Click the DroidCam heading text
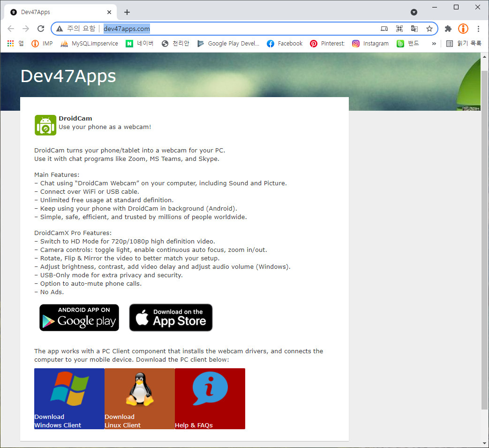 (75, 119)
